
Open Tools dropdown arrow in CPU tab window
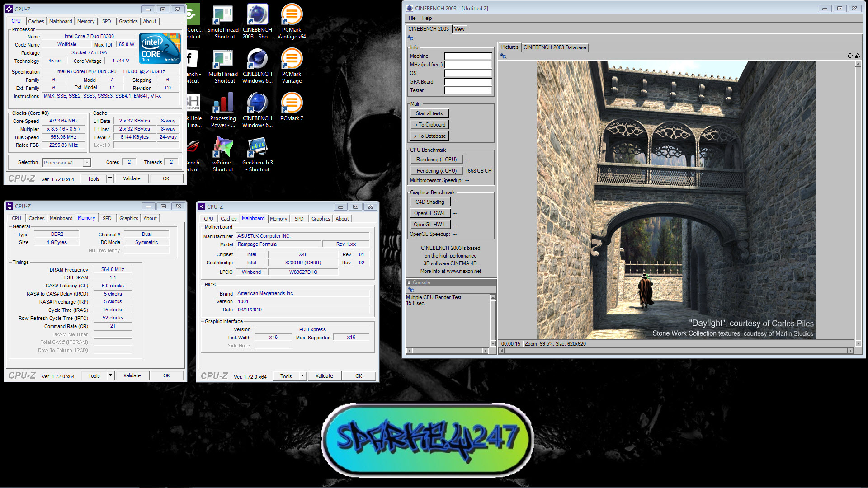click(x=110, y=178)
